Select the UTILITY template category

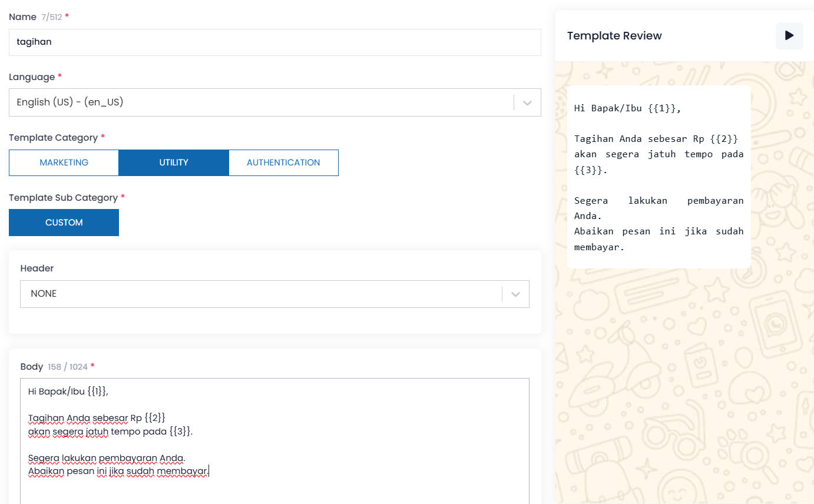(173, 163)
